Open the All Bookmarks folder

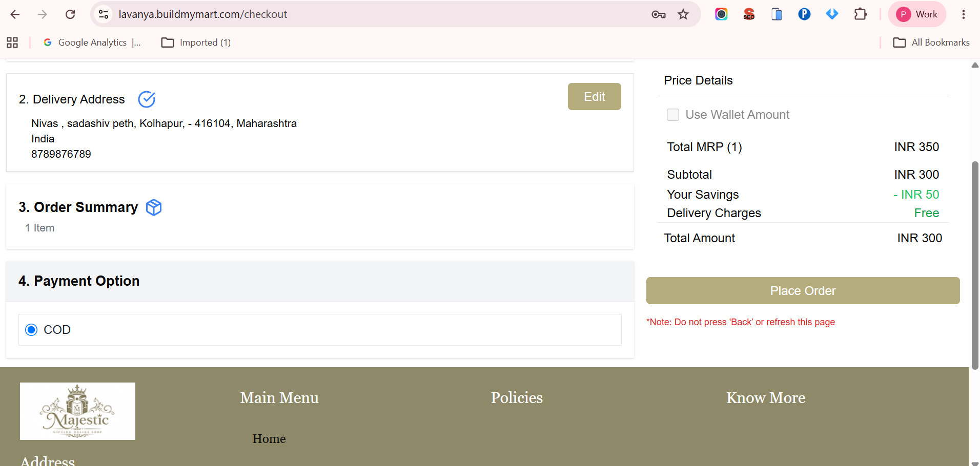931,43
